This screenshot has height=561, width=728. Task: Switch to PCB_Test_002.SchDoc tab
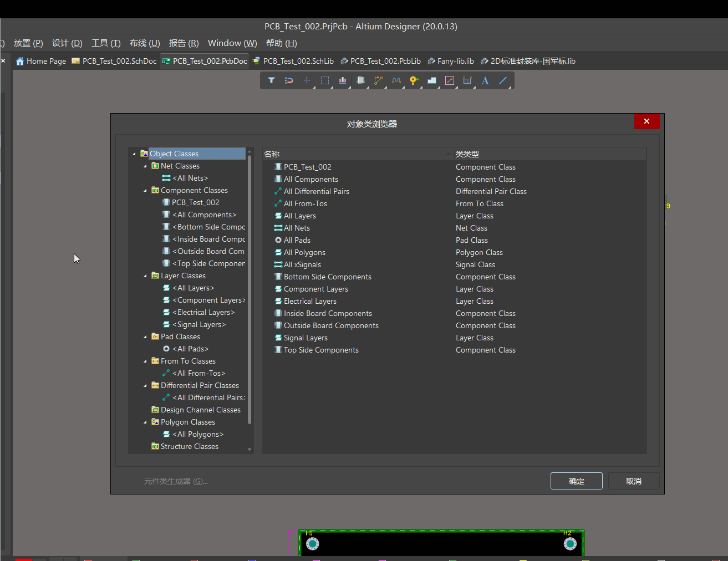coord(114,61)
